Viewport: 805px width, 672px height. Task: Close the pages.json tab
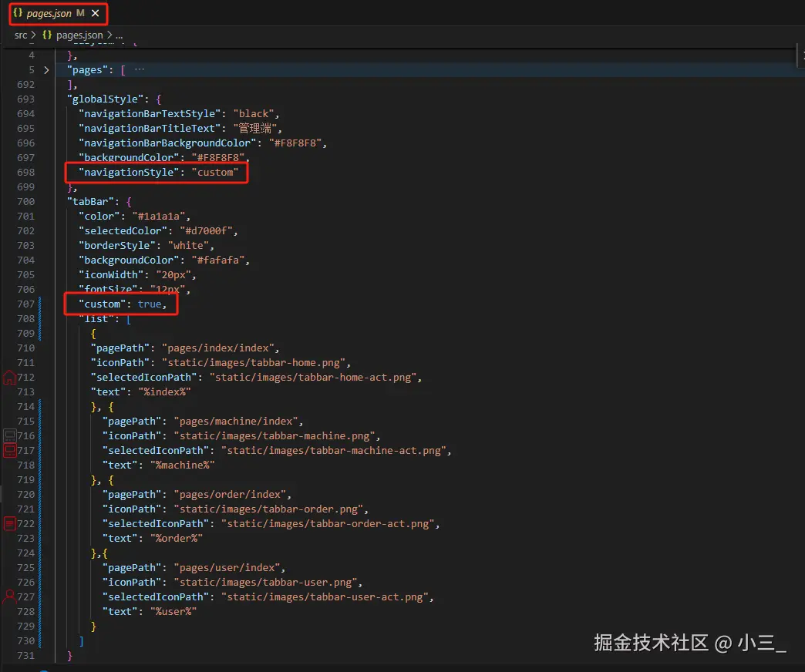click(x=96, y=13)
